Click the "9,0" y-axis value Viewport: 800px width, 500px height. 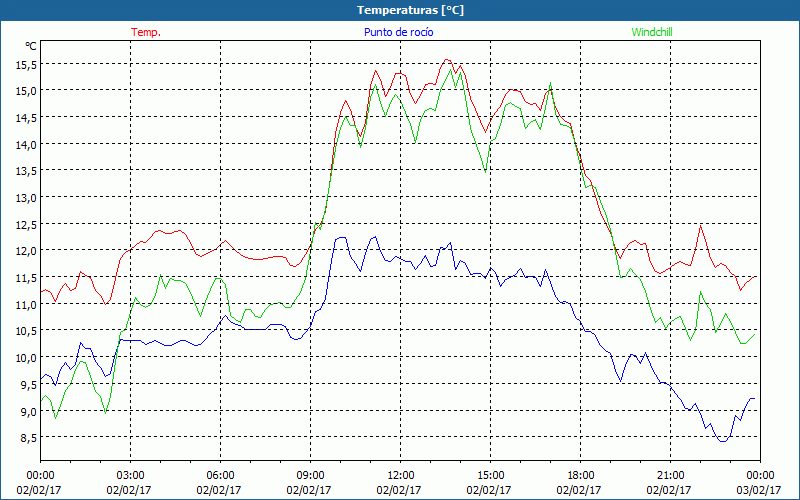pos(29,411)
